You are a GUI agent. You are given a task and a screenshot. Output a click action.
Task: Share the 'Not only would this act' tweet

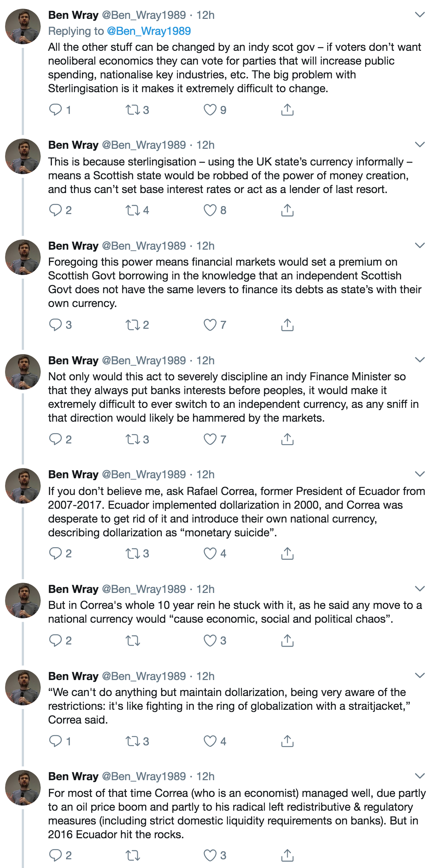pyautogui.click(x=287, y=439)
